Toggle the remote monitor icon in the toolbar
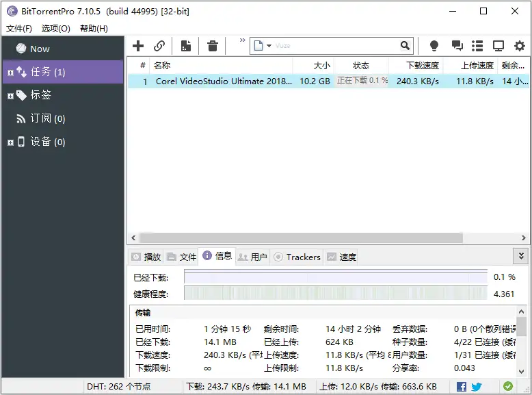Screen dimensions: 532x395 (498, 46)
